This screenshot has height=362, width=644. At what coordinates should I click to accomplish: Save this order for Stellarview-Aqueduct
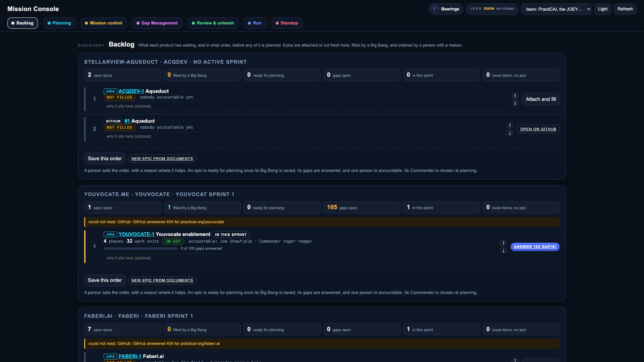[105, 159]
